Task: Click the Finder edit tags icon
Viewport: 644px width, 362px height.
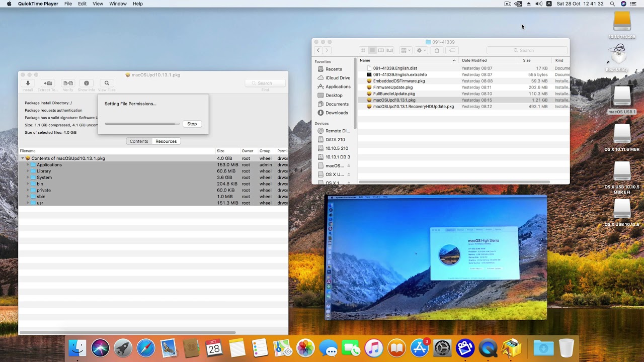Action: pyautogui.click(x=452, y=50)
